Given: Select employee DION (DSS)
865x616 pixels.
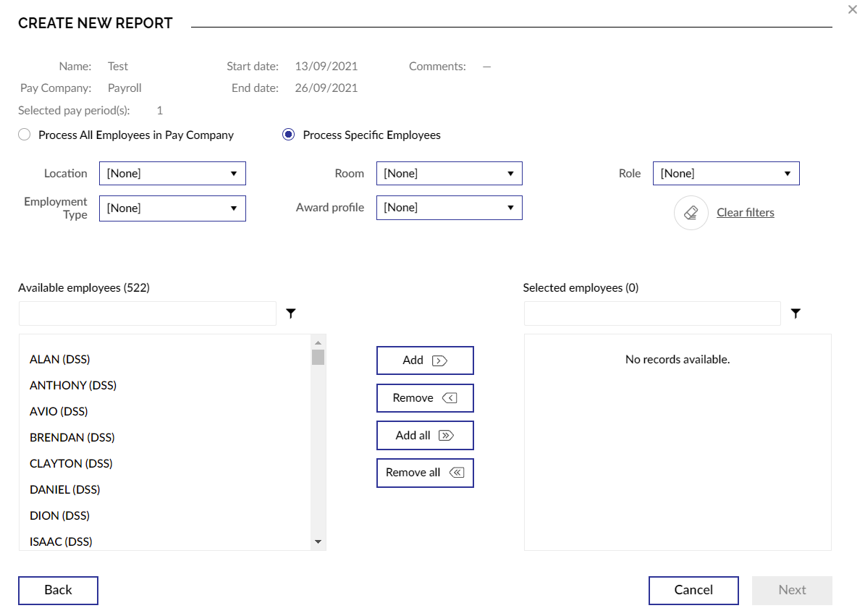Looking at the screenshot, I should tap(59, 515).
